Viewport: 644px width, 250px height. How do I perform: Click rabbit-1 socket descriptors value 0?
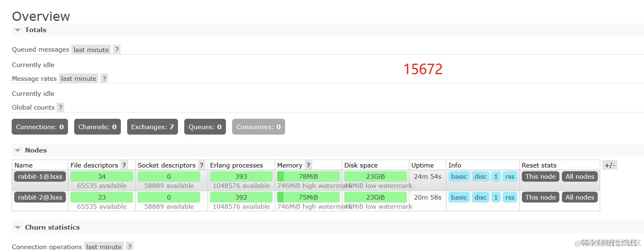click(169, 177)
